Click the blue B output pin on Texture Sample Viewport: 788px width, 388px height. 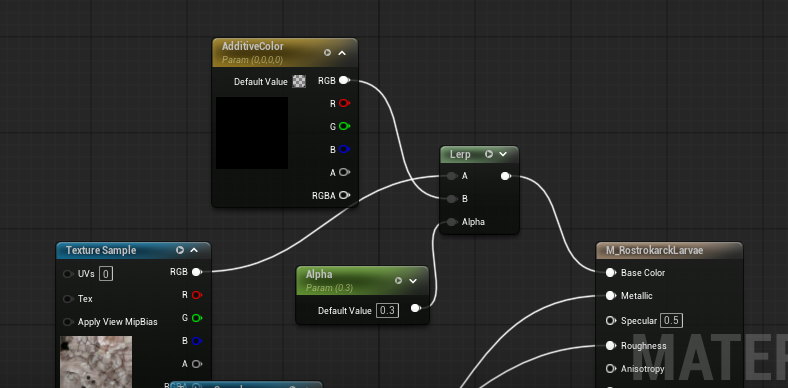(196, 341)
